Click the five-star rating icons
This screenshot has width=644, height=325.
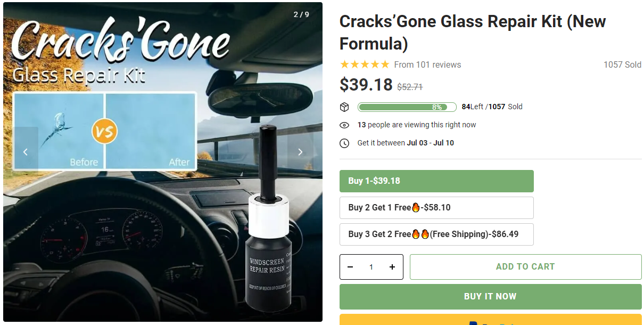tap(365, 64)
